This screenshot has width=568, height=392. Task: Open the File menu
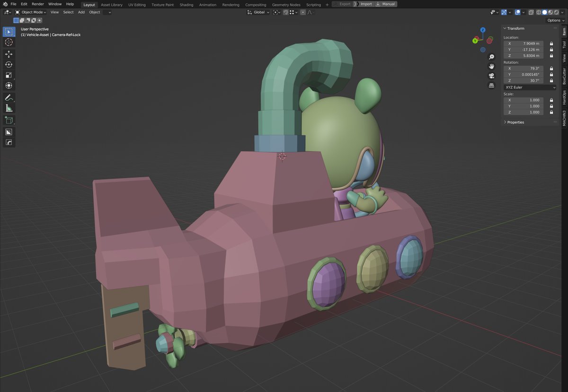(14, 4)
